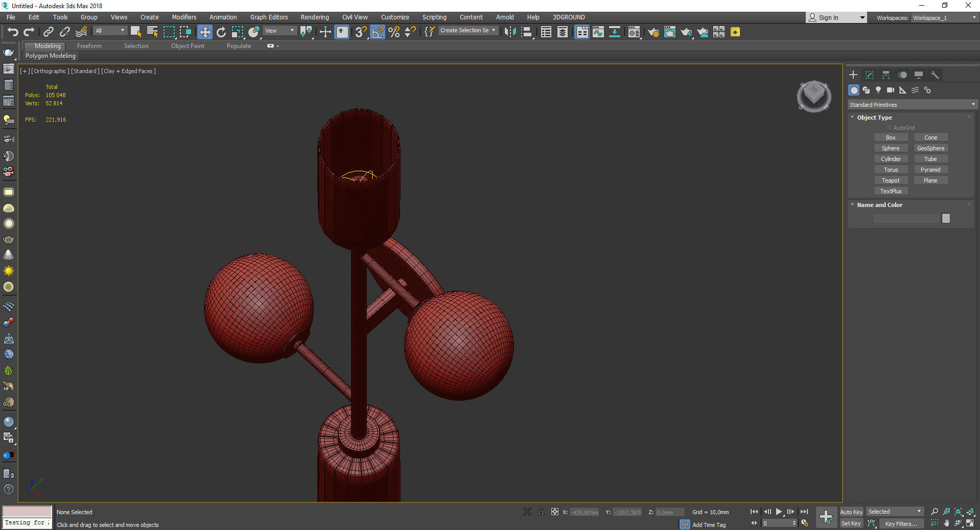This screenshot has width=980, height=530.
Task: Click the ViewCube in viewport
Action: 813,96
